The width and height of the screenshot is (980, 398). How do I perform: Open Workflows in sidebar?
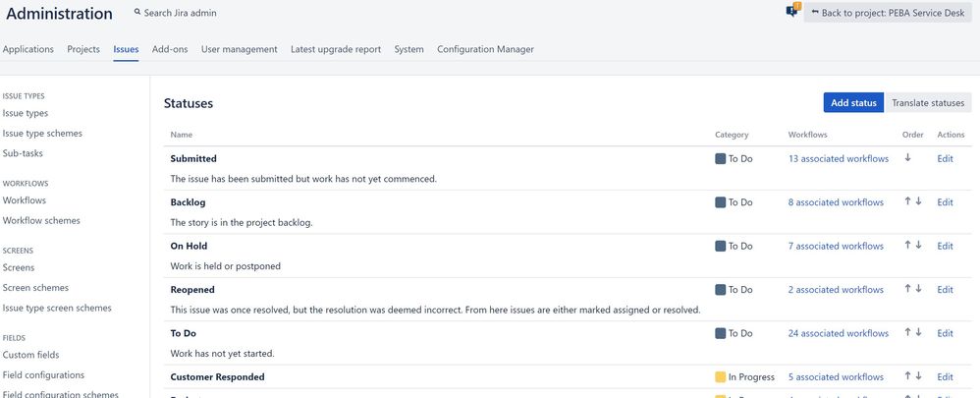pos(25,200)
